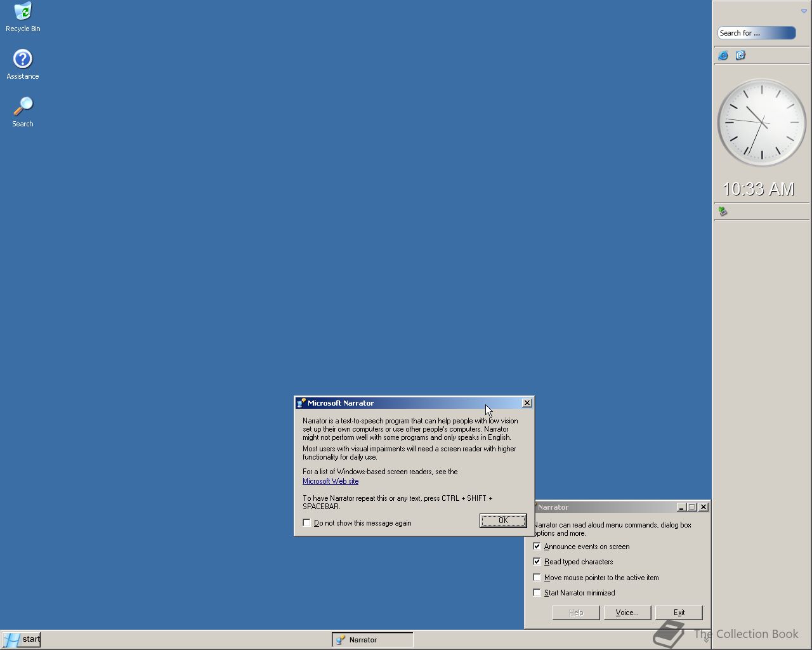Maximize the Narrator window
812x650 pixels.
tap(692, 507)
